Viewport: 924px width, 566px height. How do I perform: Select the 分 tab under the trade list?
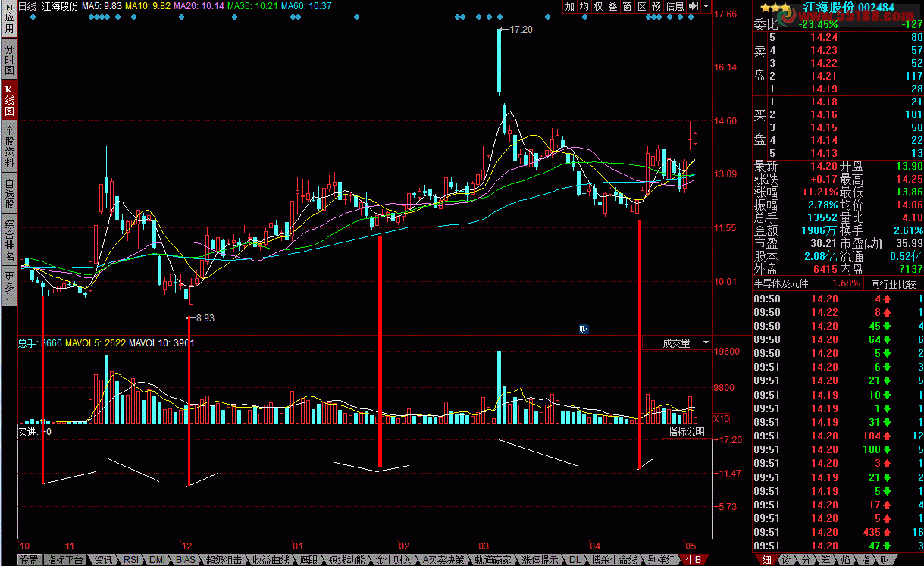[x=807, y=560]
